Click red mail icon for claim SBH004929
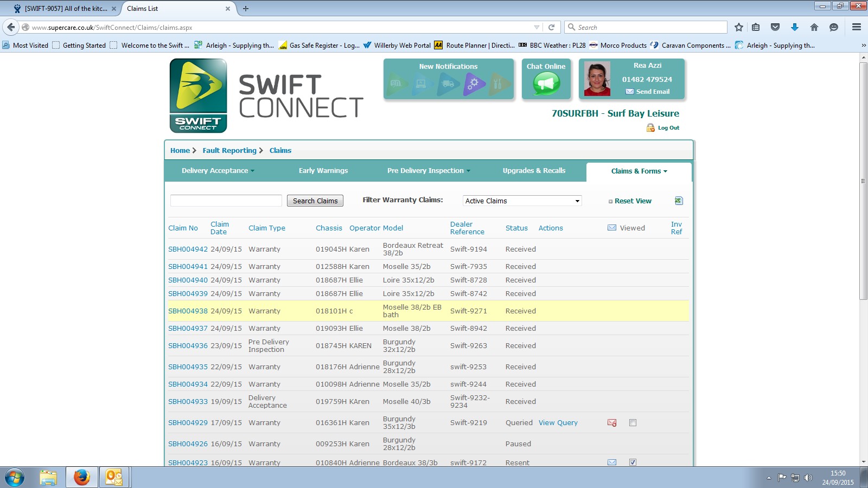This screenshot has height=488, width=868. click(612, 423)
